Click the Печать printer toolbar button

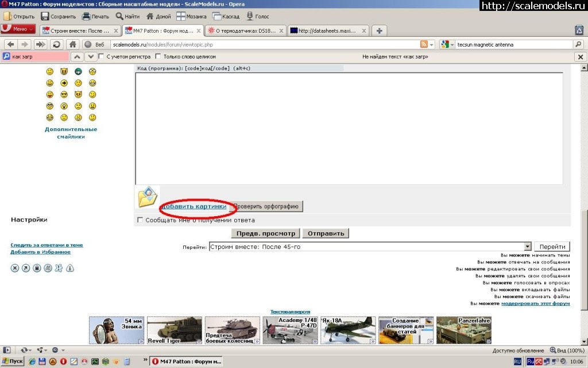click(x=95, y=16)
